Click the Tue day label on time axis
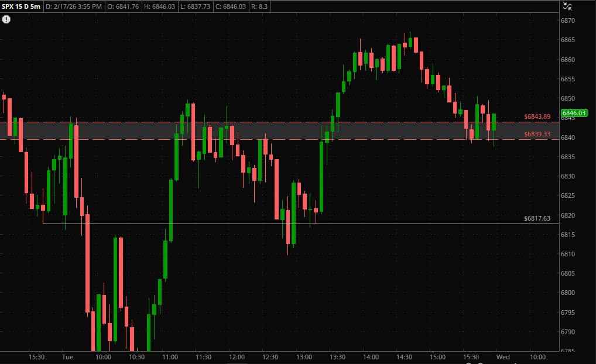This screenshot has height=364, width=596. pyautogui.click(x=67, y=357)
